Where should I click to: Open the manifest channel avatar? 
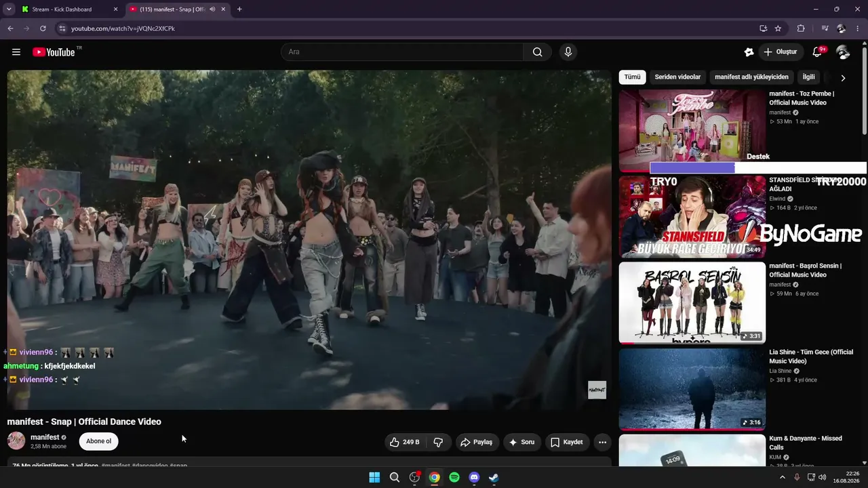[x=16, y=441]
